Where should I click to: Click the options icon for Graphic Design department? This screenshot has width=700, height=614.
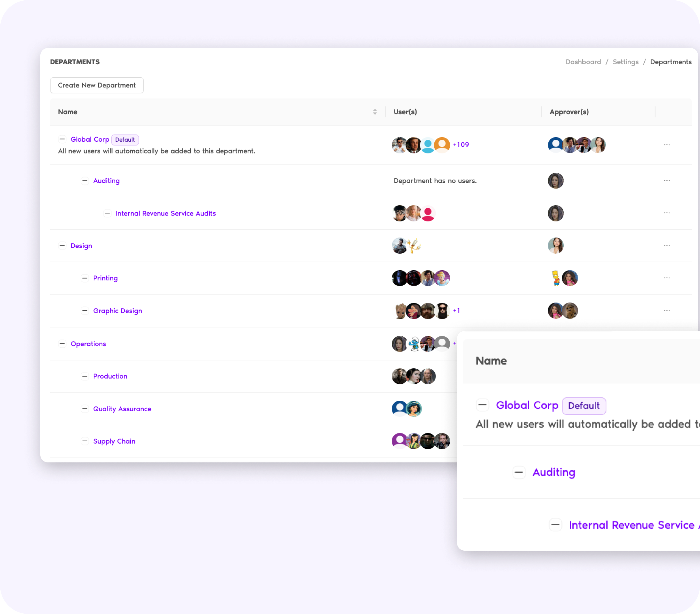click(x=667, y=311)
